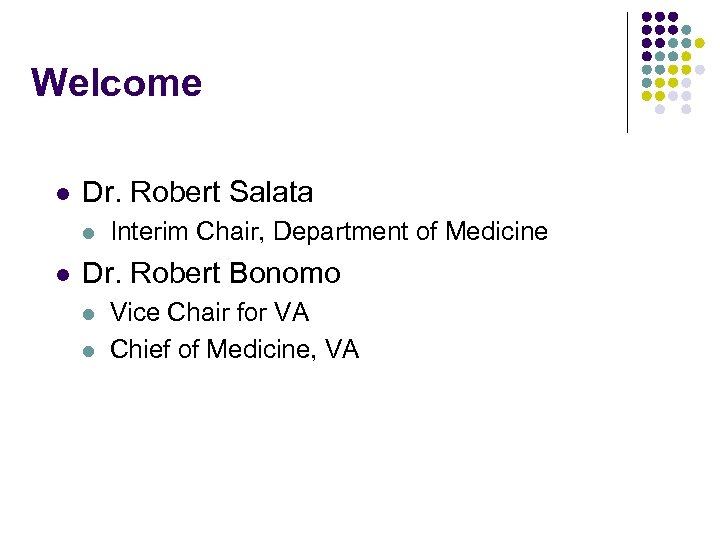Click the "Welcome" slide title

coord(116,83)
